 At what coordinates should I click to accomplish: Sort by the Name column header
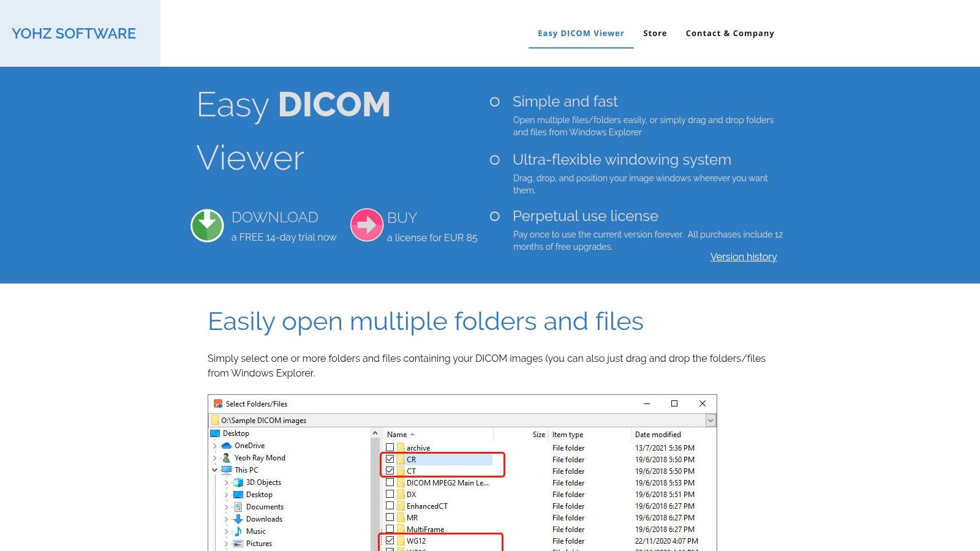(398, 434)
